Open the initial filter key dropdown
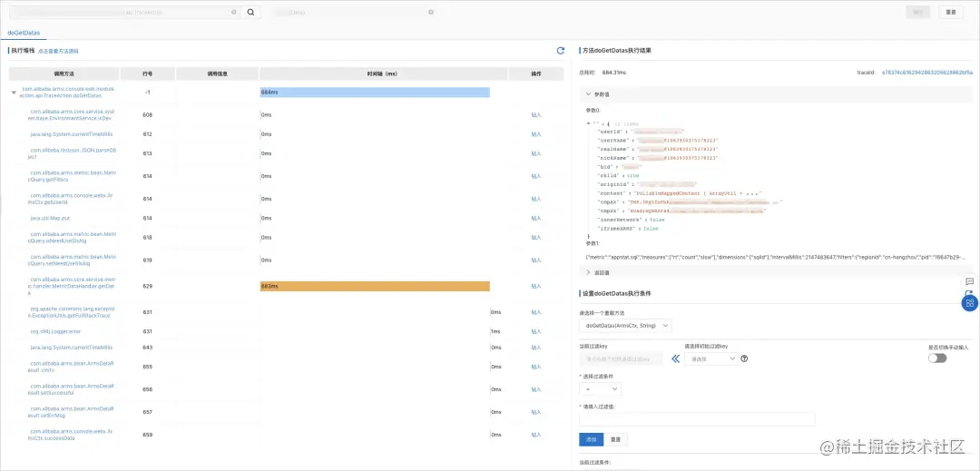 711,358
